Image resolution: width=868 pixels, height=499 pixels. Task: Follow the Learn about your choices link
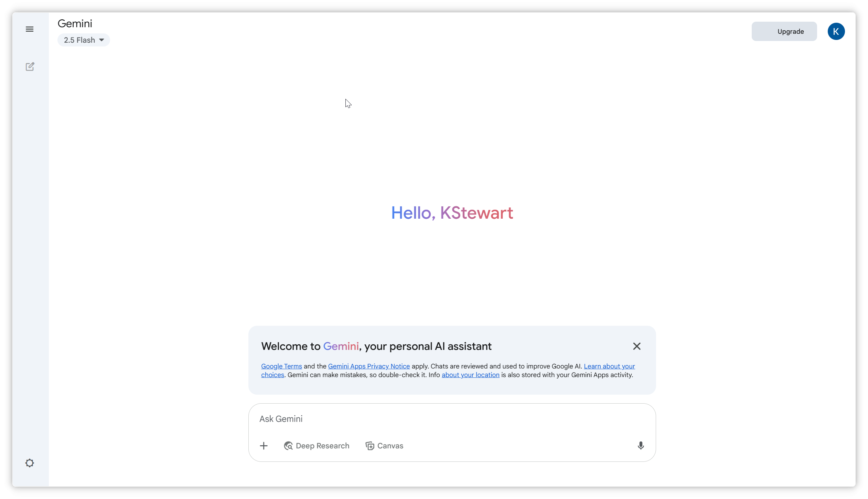pyautogui.click(x=609, y=366)
